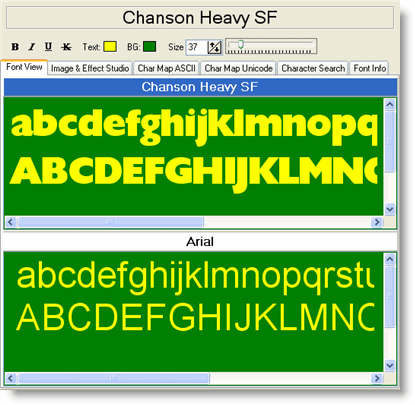Click the Size input field showing 37

[x=196, y=47]
